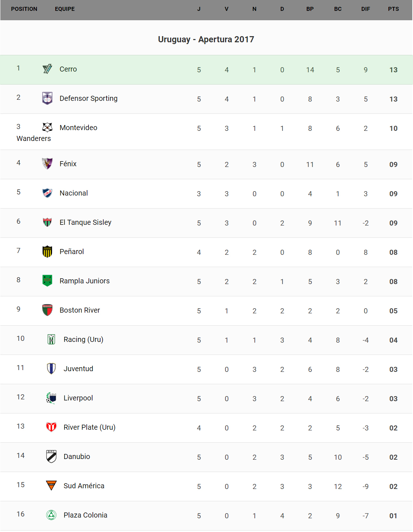Click the Nacional shield crest icon

[x=47, y=193]
